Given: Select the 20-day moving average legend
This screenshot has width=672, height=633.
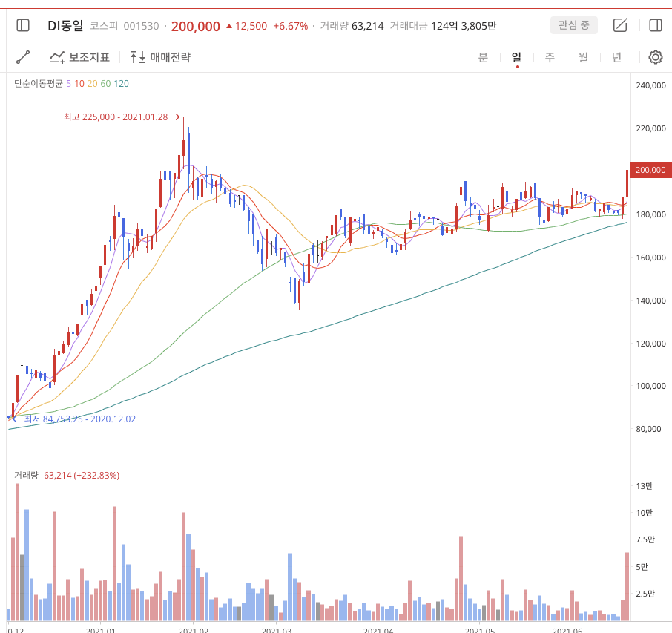Looking at the screenshot, I should (x=93, y=84).
